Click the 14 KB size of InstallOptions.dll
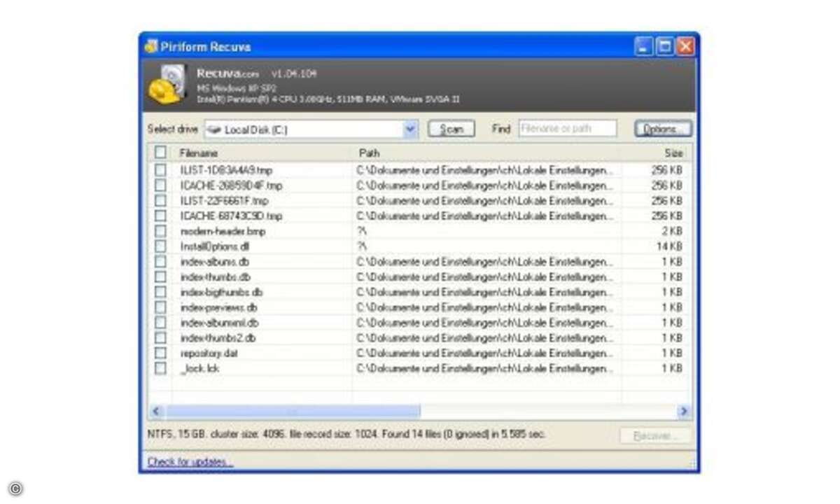The height and width of the screenshot is (504, 840). [670, 246]
